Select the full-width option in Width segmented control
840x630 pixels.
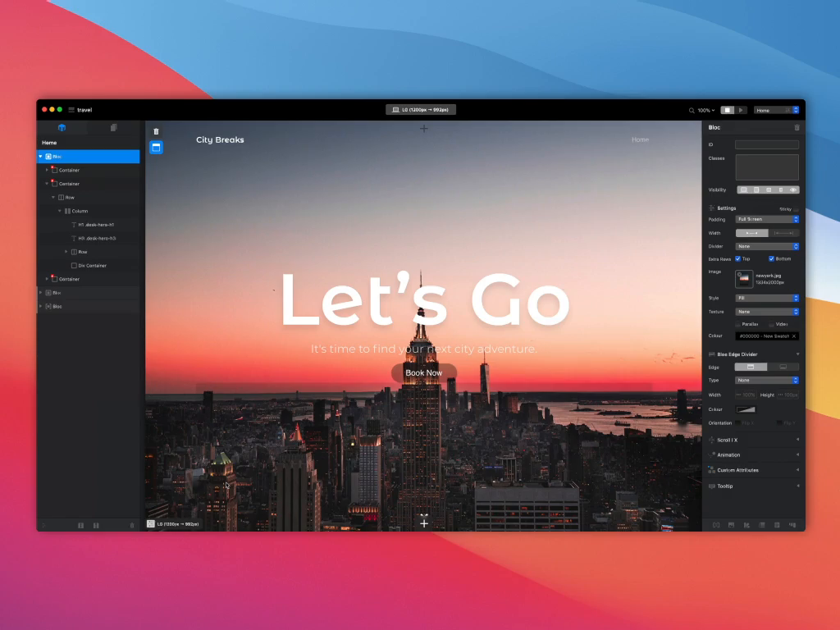(x=783, y=233)
